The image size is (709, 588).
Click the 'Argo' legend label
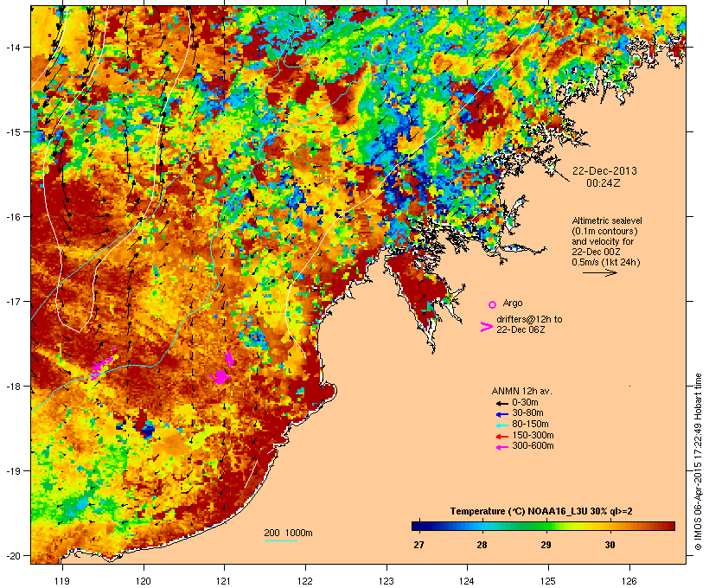[x=513, y=303]
